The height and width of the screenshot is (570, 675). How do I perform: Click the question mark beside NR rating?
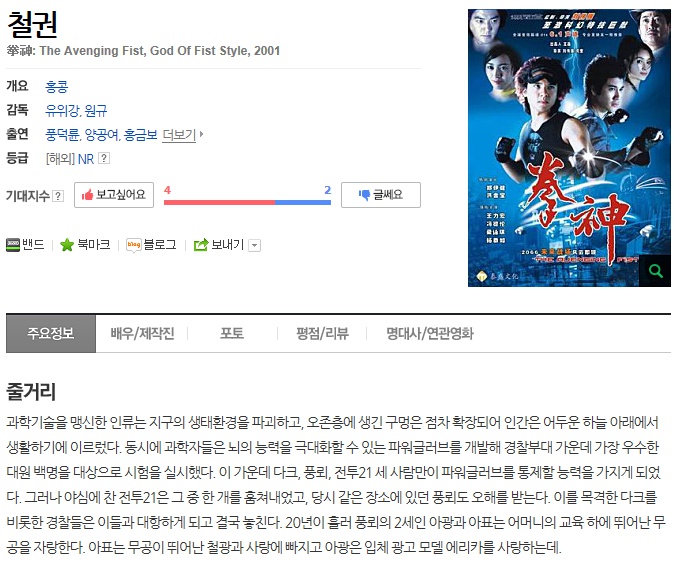coord(104,158)
